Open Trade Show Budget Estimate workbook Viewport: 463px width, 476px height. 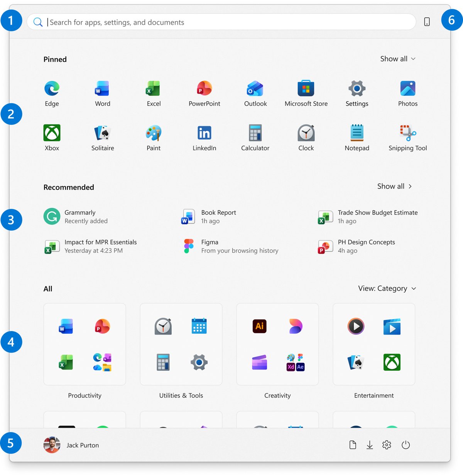[x=368, y=217]
